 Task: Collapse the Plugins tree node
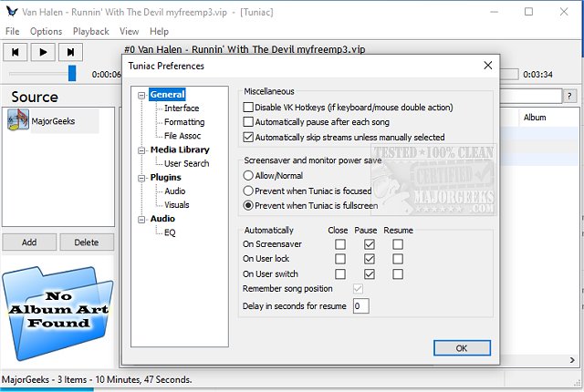[x=141, y=178]
